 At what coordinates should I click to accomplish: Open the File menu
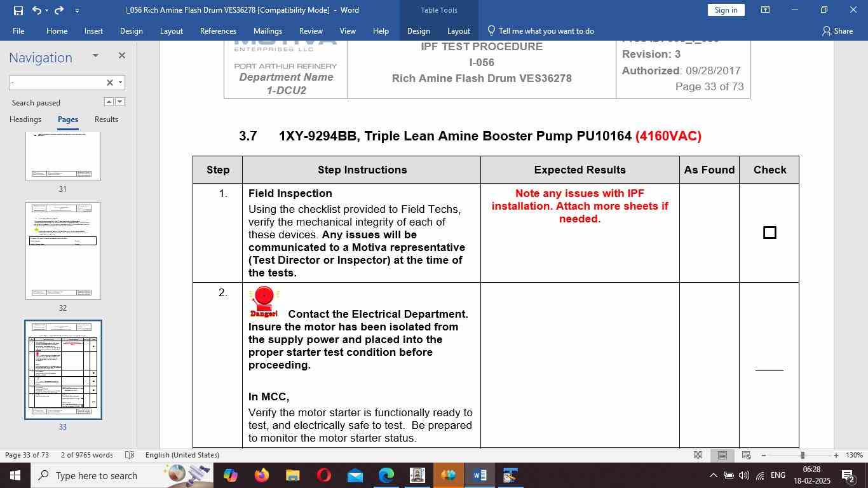pos(18,30)
